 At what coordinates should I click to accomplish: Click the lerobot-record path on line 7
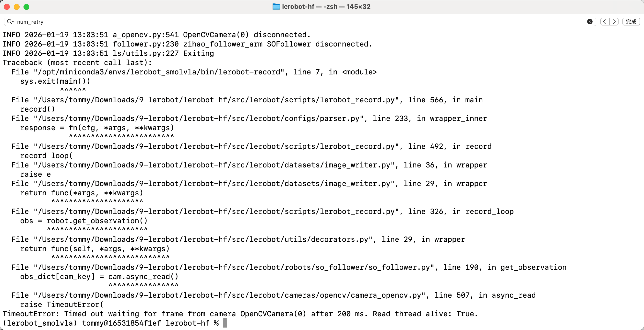(x=194, y=72)
